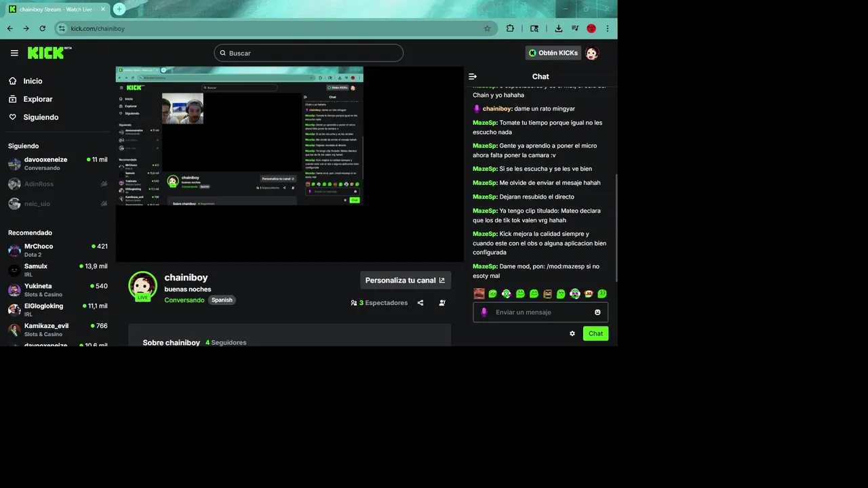This screenshot has width=868, height=488.
Task: Open the browser extensions puzzle icon
Action: point(510,28)
